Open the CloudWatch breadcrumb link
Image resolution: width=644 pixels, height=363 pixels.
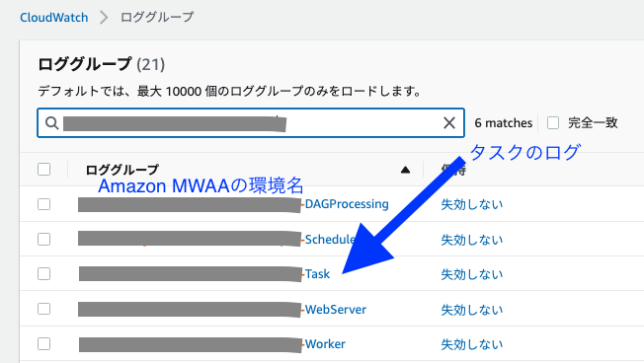(53, 17)
